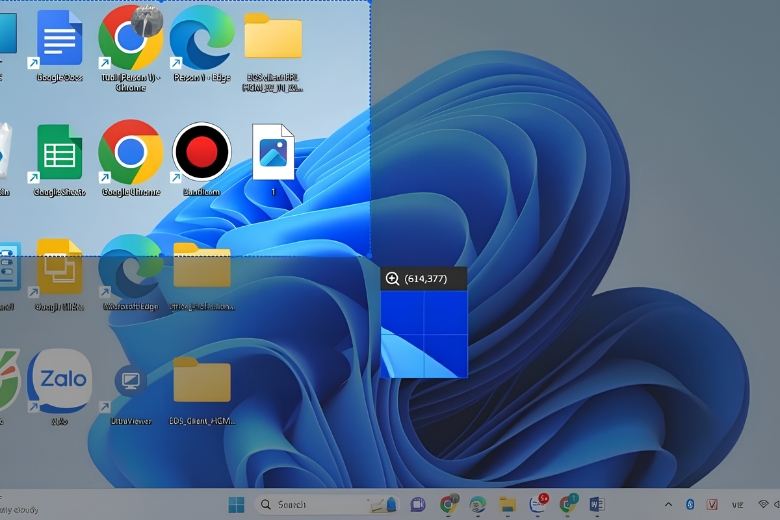
Task: Expand the hidden system tray icons chevron
Action: click(668, 505)
